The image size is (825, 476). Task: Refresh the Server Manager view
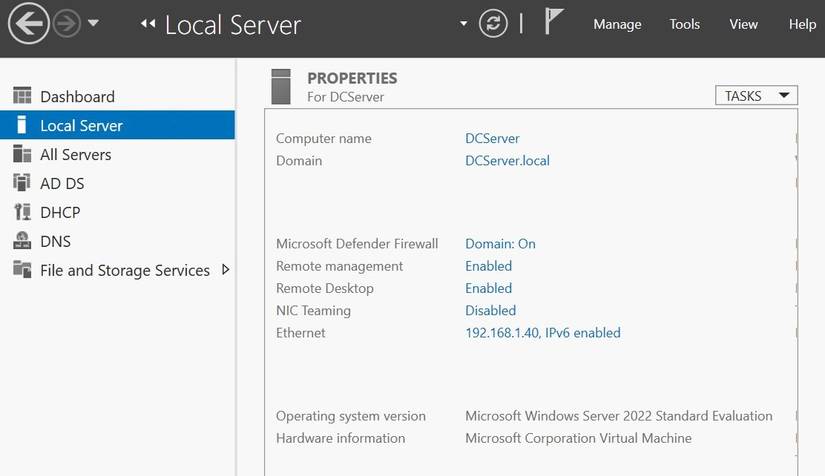click(x=493, y=23)
